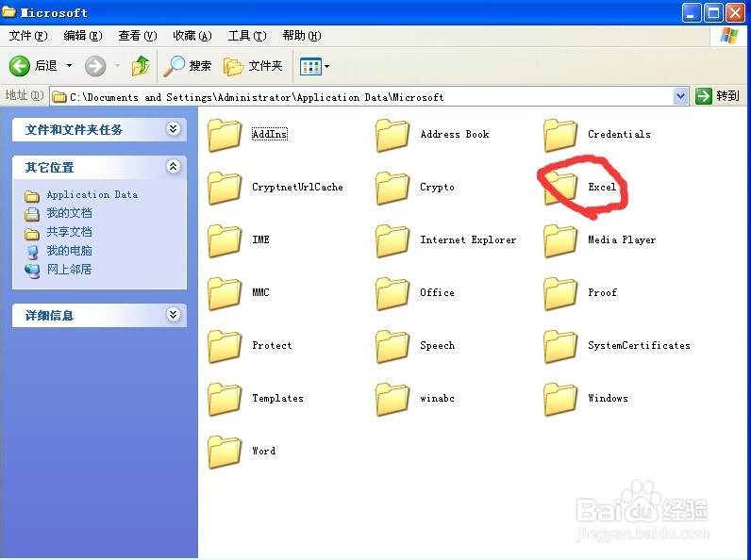Select the Media Player folder icon
The height and width of the screenshot is (560, 751).
(560, 240)
